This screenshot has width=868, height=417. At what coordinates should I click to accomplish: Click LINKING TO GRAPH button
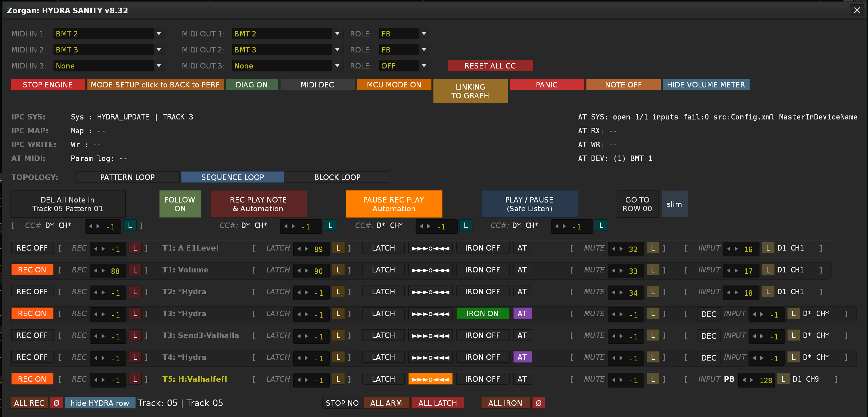point(470,91)
